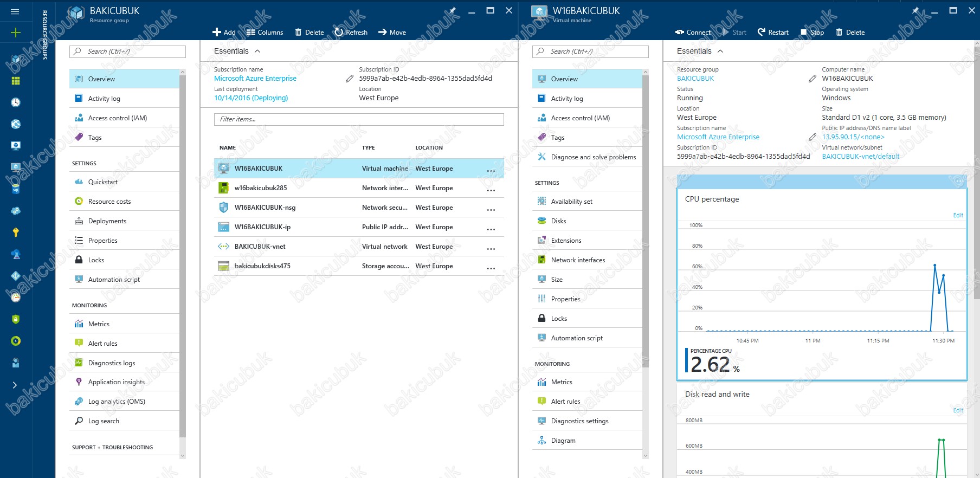Open context menu for w16bakicubuk285 row
The width and height of the screenshot is (980, 478).
[x=491, y=190]
